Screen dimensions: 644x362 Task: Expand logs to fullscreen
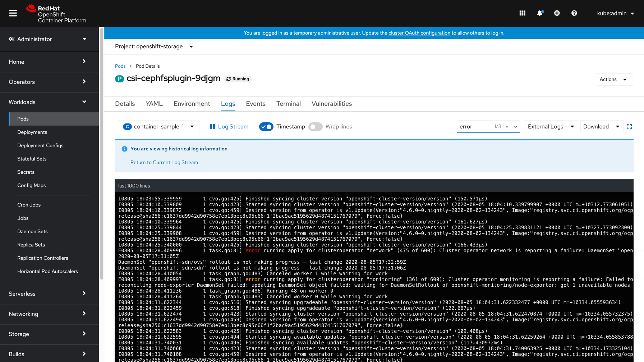point(629,127)
